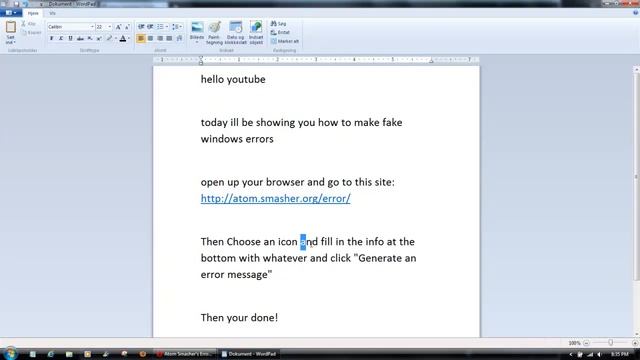Open Internet Explorer from the taskbar
This screenshot has height=360, width=640.
(x=51, y=354)
